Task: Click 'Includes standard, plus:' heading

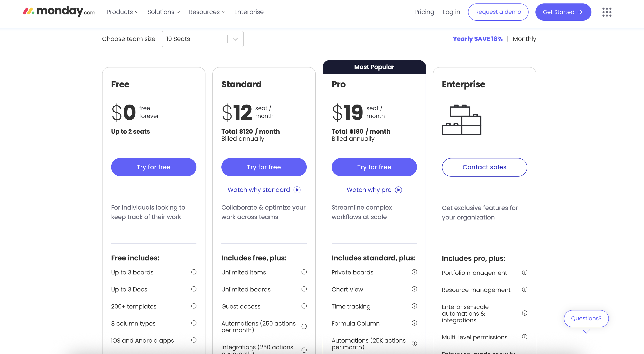Action: [x=373, y=258]
